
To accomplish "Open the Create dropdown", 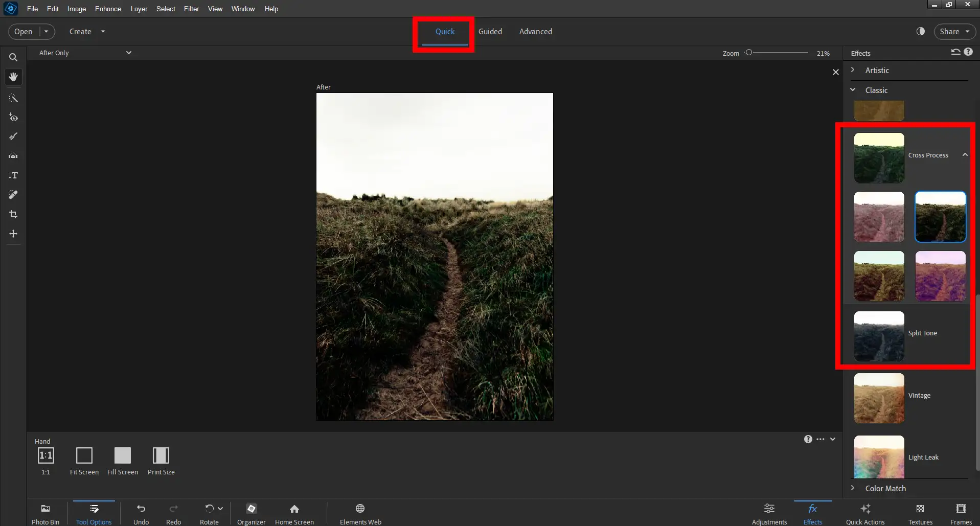I will click(x=87, y=32).
